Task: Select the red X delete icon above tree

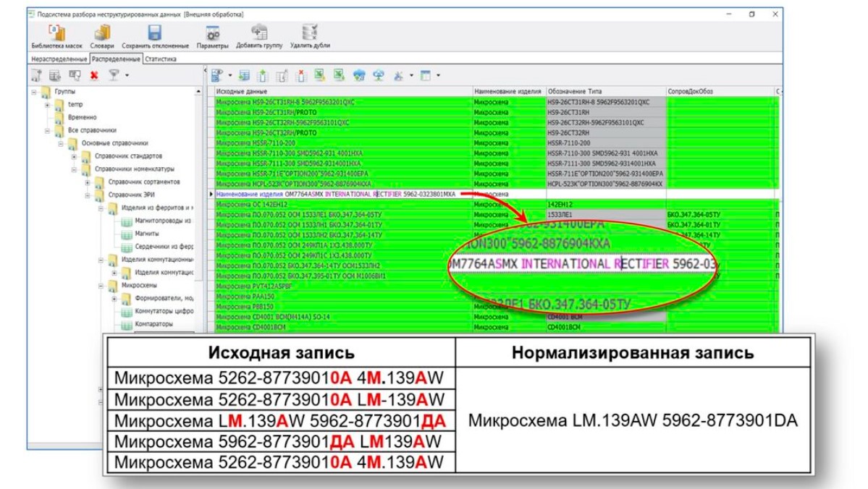Action: (x=93, y=73)
